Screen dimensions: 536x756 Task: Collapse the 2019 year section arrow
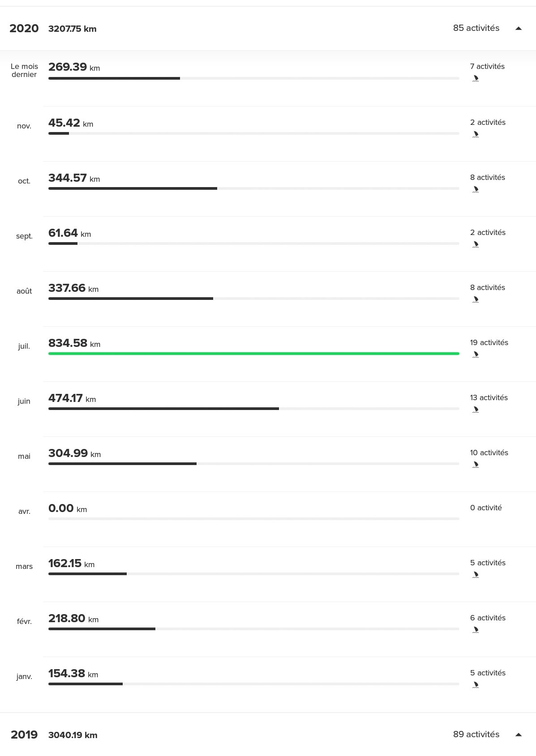tap(519, 735)
